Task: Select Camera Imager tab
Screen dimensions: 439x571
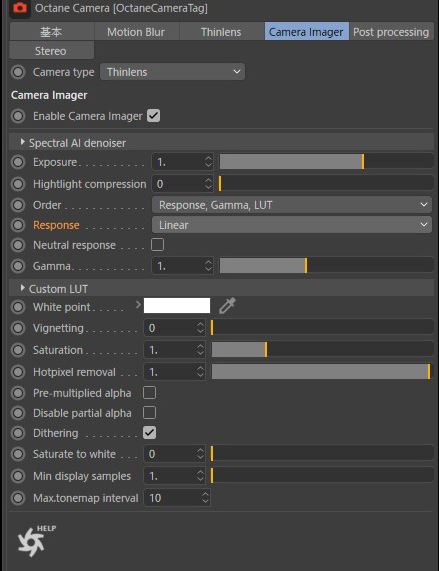Action: pyautogui.click(x=306, y=32)
